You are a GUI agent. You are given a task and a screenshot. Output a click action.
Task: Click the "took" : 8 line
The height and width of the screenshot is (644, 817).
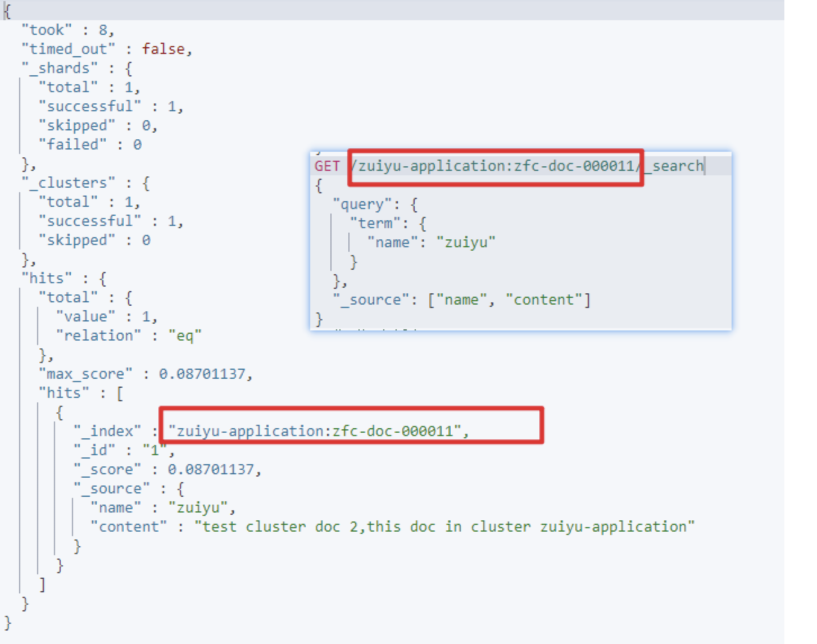67,30
